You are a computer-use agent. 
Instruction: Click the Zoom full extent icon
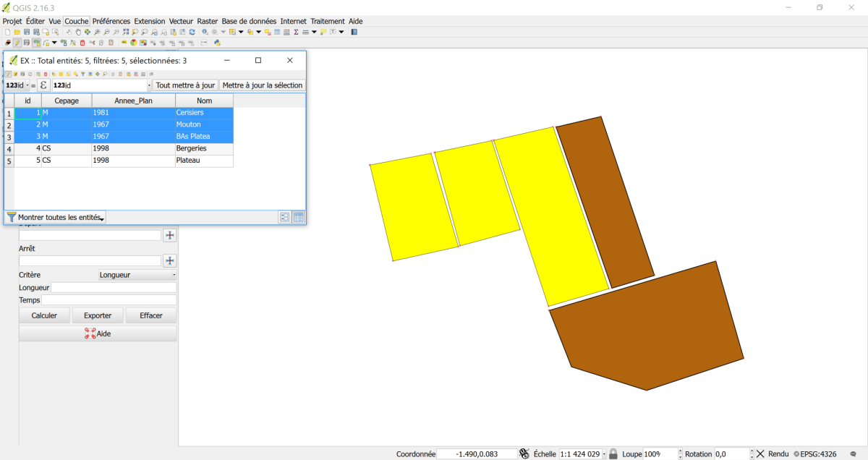click(125, 32)
